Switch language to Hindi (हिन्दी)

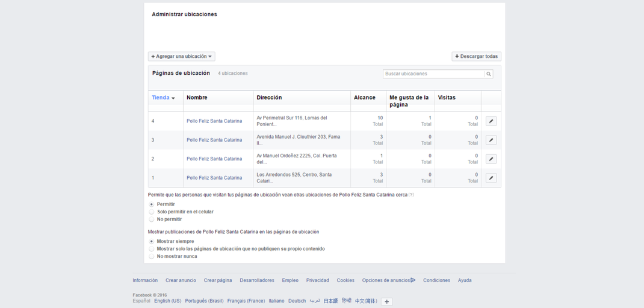point(346,301)
